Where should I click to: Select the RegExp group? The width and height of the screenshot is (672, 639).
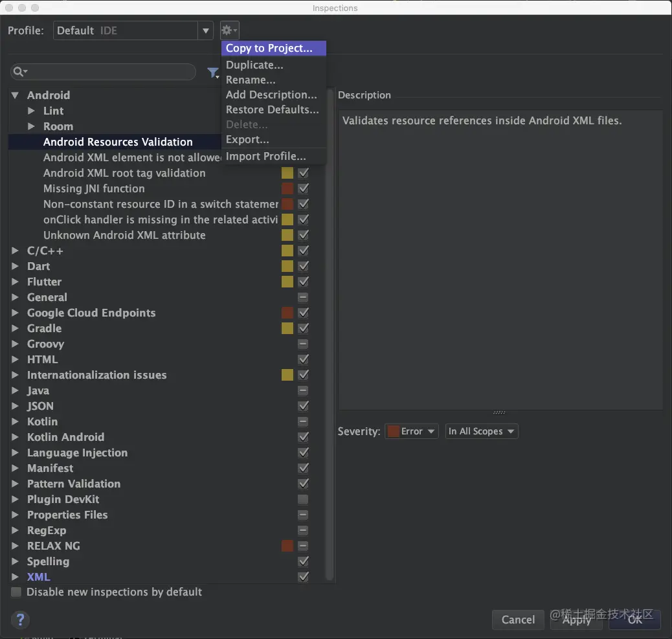[46, 530]
